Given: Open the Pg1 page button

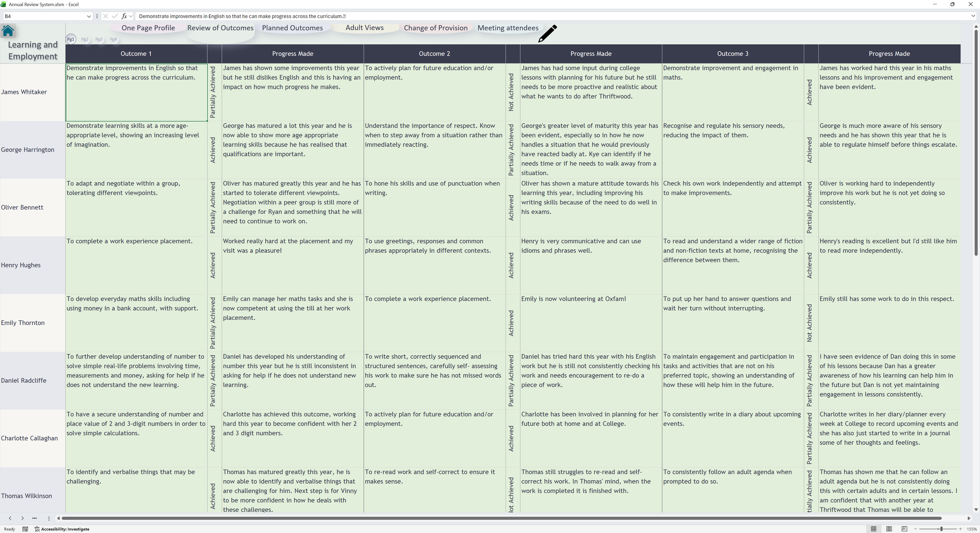Looking at the screenshot, I should click(x=71, y=39).
